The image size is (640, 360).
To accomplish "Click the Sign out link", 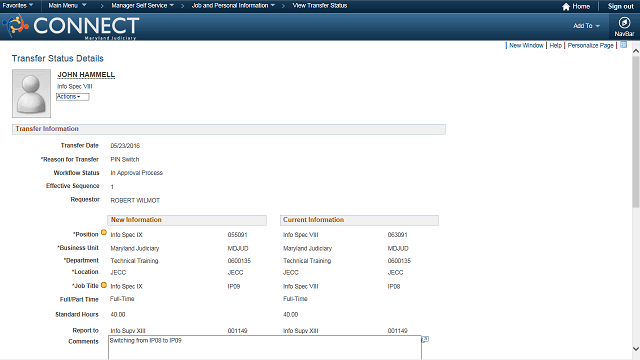I will pos(620,6).
